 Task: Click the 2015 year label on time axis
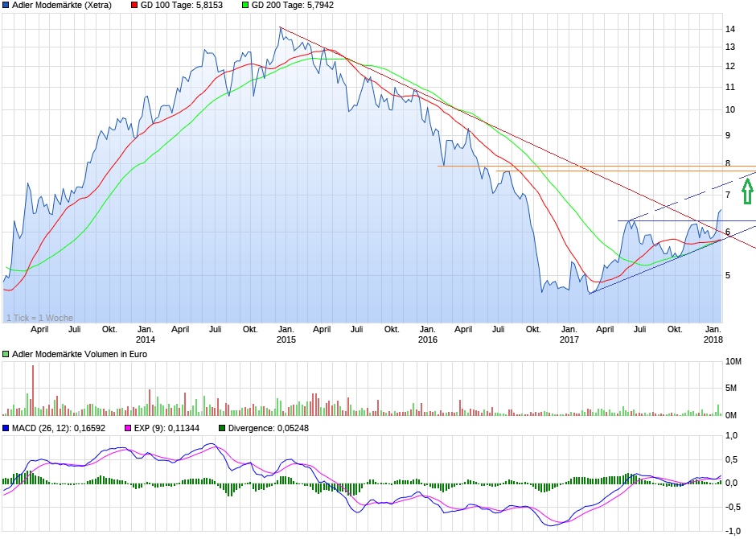(x=286, y=339)
